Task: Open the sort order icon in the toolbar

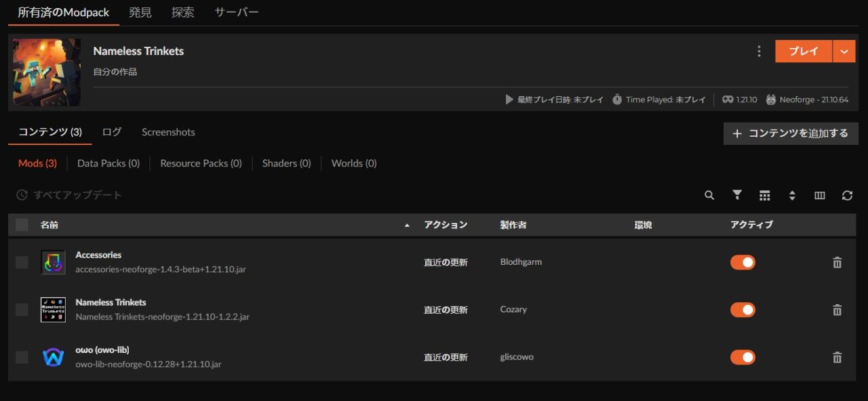Action: coord(792,195)
